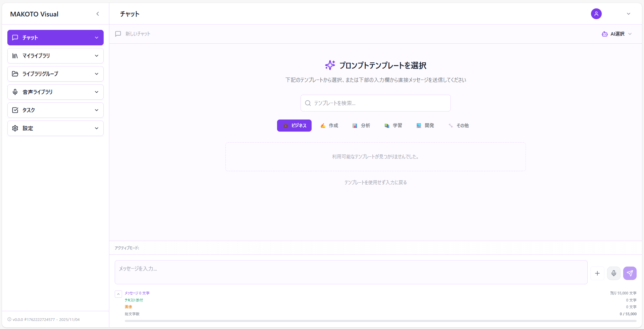
Task: Click the user avatar in top right
Action: [596, 14]
